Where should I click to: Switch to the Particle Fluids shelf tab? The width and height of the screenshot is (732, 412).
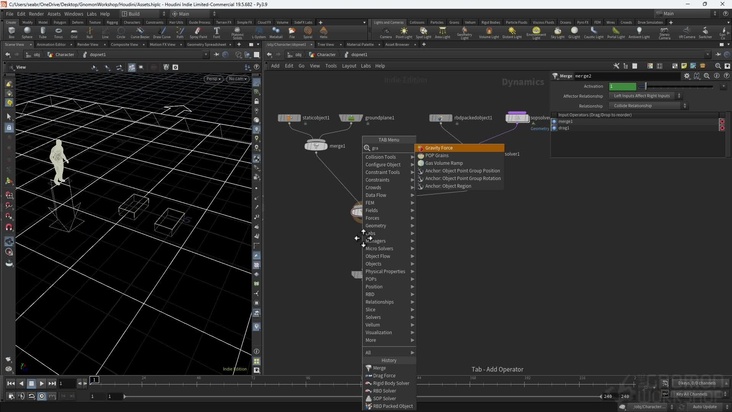pyautogui.click(x=516, y=22)
